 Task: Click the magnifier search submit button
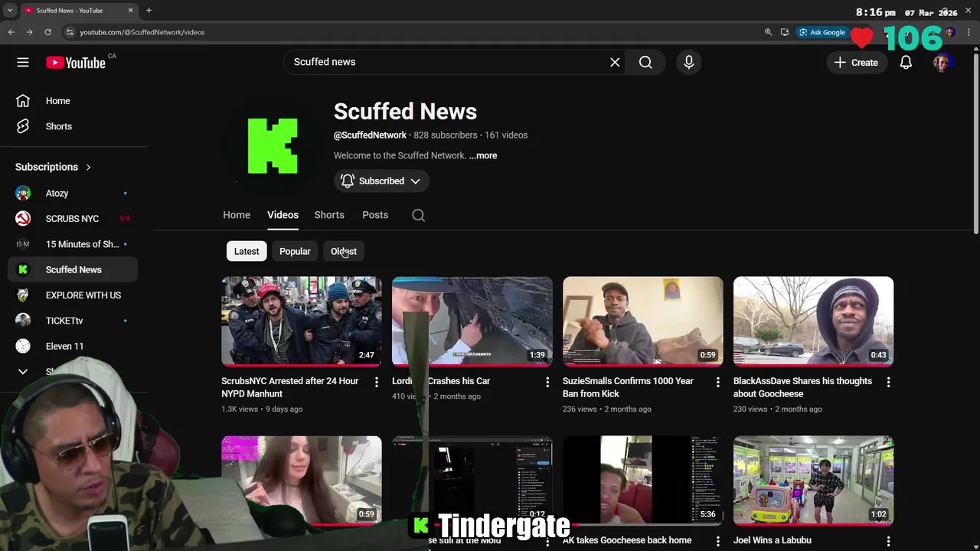point(645,62)
